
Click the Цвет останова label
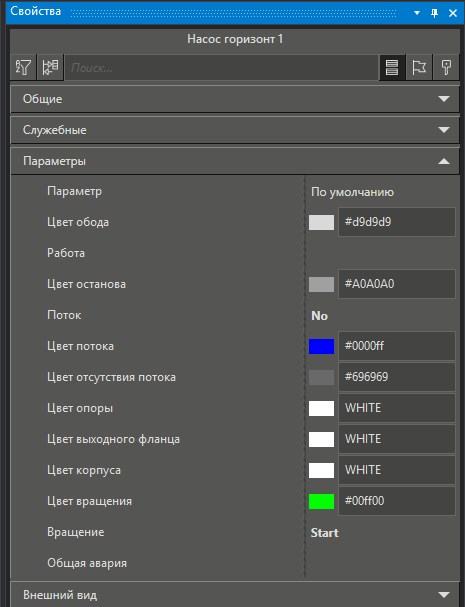pos(86,284)
